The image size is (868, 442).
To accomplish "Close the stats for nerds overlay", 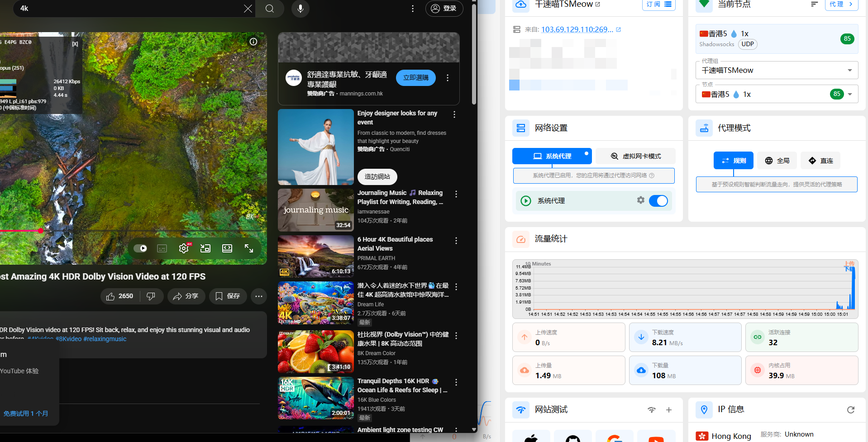I will tap(75, 44).
